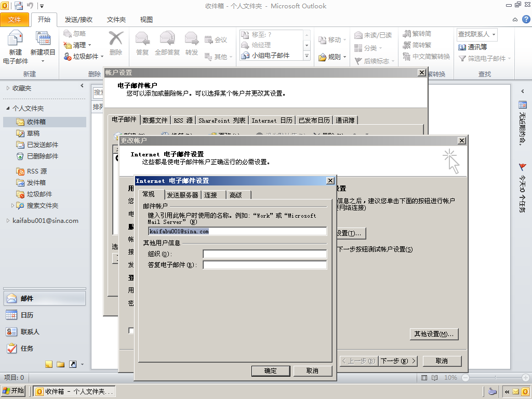The image size is (532, 399).
Task: Click the Rules (规则) ribbon icon
Action: coord(322,57)
